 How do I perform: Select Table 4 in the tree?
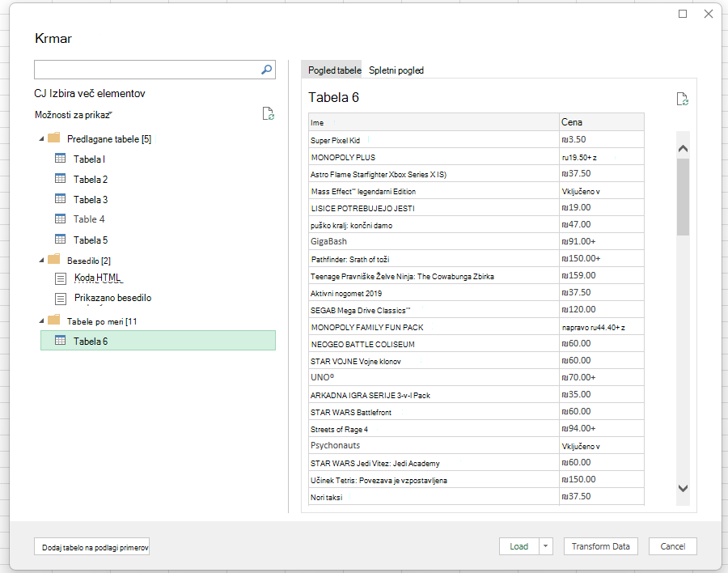(89, 219)
